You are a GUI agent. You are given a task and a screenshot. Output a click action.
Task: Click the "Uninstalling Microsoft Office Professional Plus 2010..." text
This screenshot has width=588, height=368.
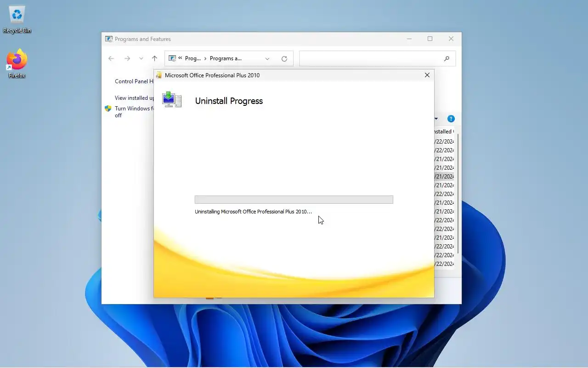point(253,212)
